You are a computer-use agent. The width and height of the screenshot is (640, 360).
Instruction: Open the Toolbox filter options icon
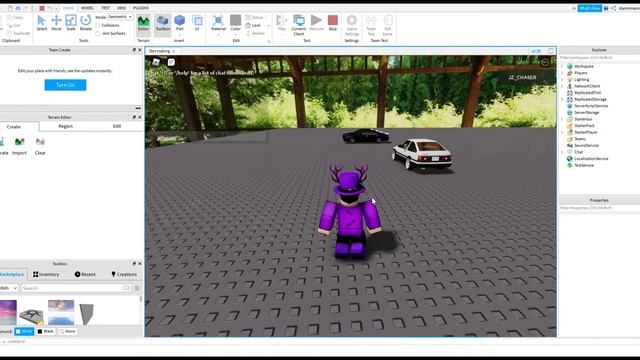(x=137, y=288)
